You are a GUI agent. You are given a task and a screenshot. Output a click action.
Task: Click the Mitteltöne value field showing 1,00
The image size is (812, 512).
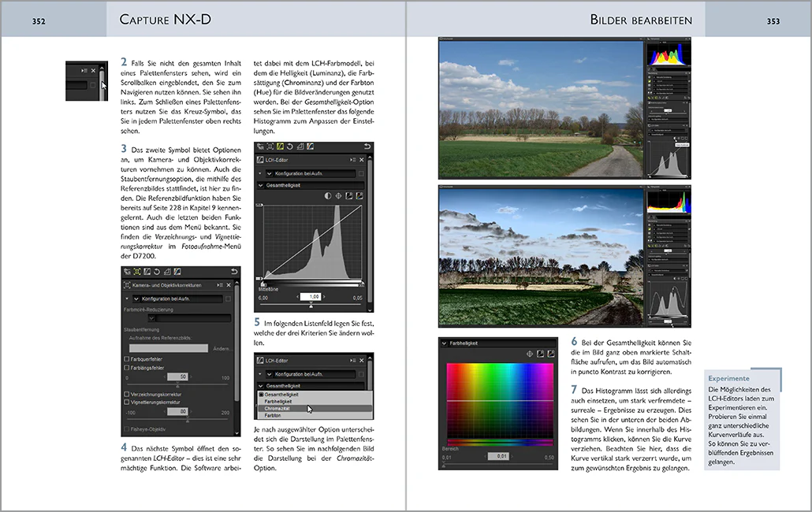pyautogui.click(x=311, y=297)
